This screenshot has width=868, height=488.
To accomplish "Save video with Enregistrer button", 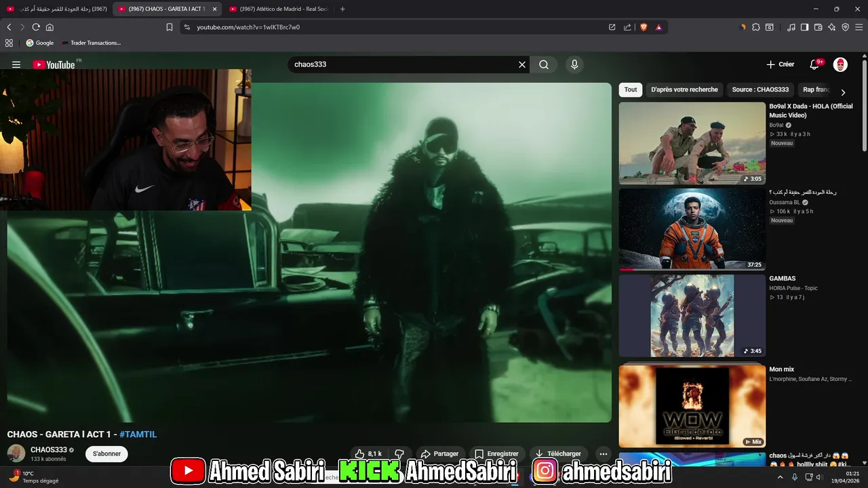I will point(497,454).
